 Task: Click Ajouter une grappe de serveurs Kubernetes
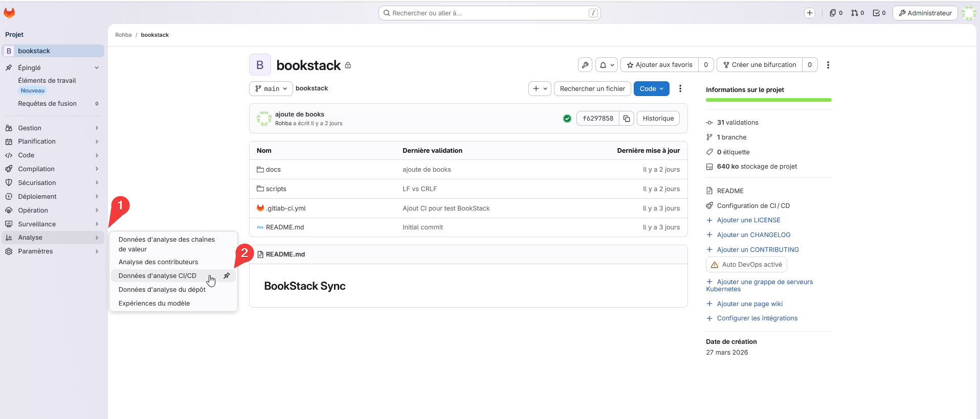(x=760, y=286)
